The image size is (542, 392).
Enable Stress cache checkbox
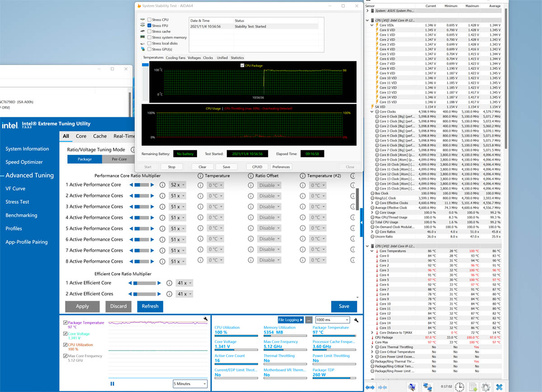pyautogui.click(x=149, y=32)
